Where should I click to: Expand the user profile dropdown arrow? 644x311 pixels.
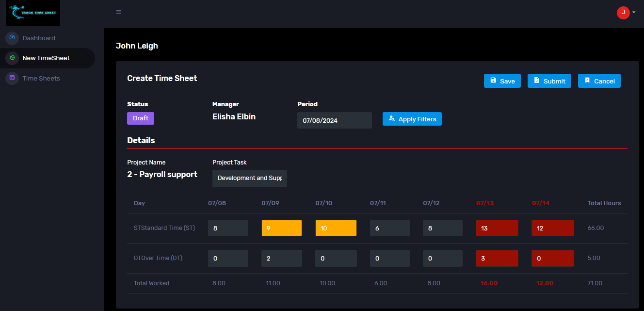tap(634, 13)
